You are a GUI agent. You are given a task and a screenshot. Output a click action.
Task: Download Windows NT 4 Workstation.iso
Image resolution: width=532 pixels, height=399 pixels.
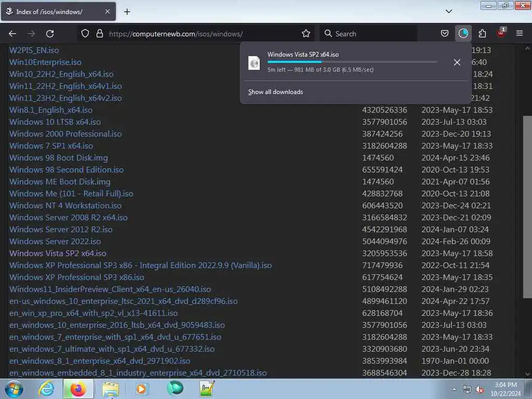[65, 205]
